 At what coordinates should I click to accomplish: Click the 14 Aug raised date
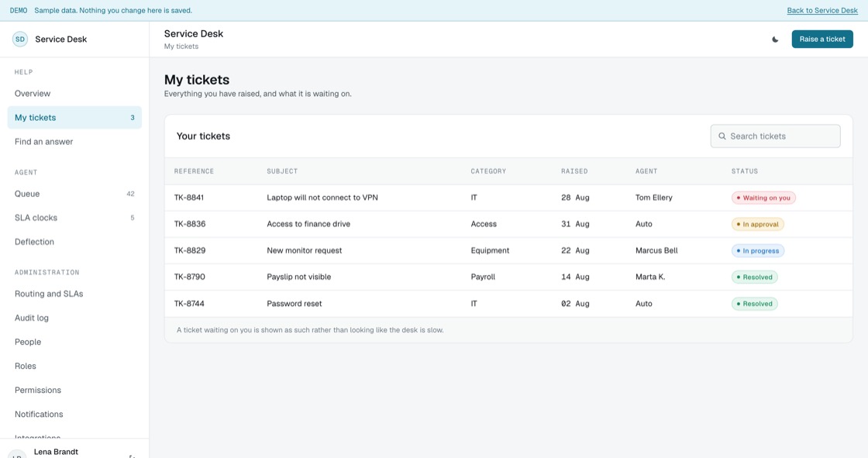click(x=575, y=277)
